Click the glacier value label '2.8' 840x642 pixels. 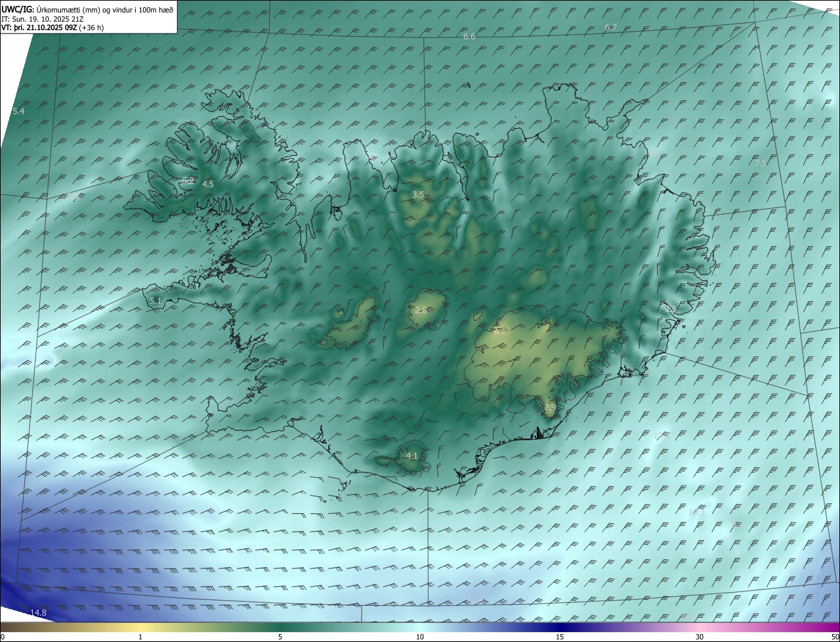click(421, 310)
